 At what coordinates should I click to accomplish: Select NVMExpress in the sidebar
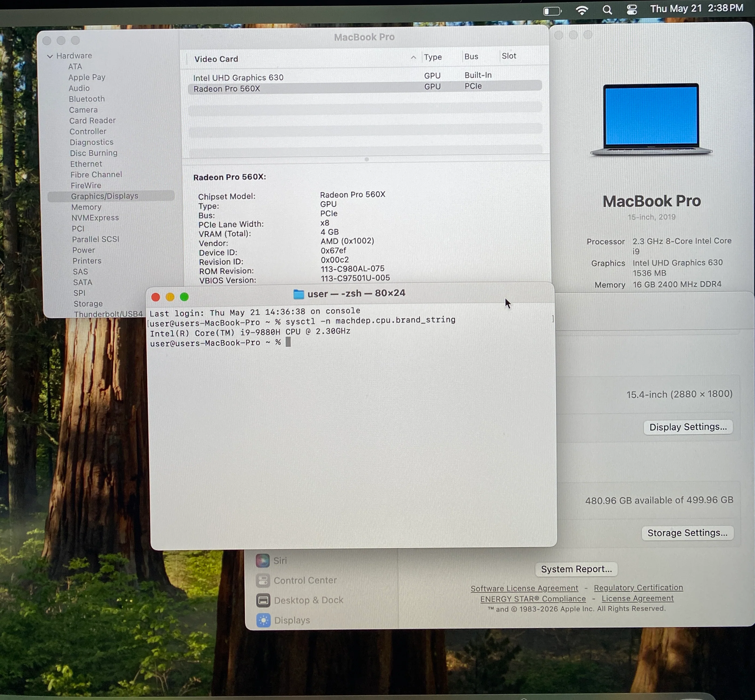click(x=95, y=218)
